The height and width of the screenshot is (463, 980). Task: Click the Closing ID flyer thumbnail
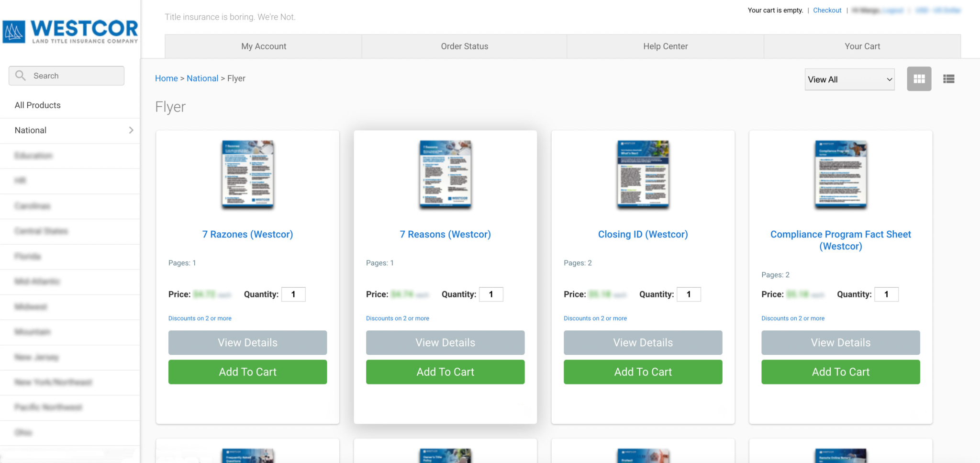[x=643, y=175]
